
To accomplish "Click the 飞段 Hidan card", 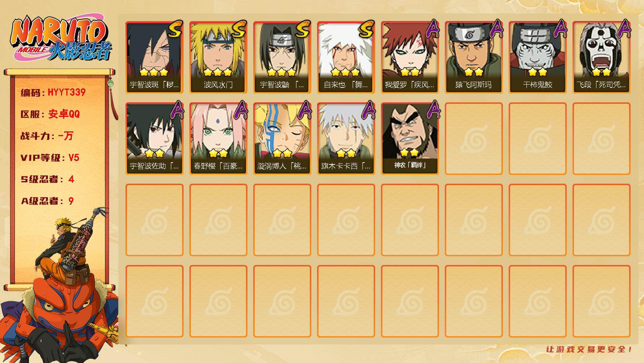I will [601, 57].
